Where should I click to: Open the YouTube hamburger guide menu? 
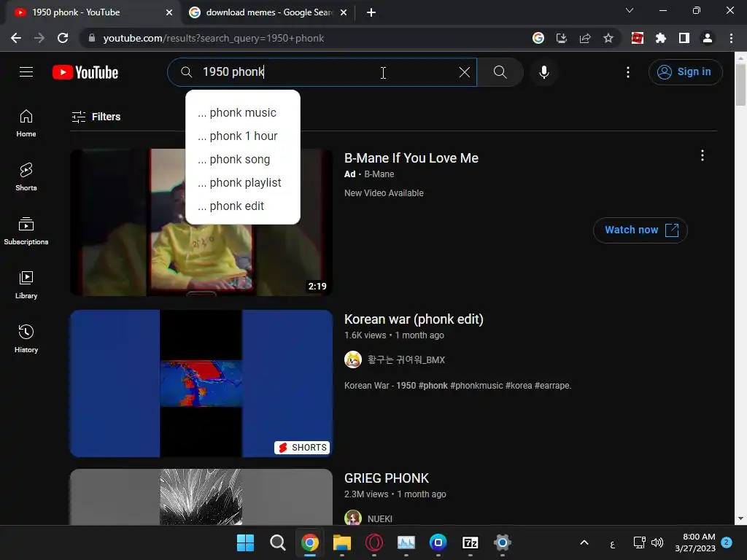coord(26,72)
